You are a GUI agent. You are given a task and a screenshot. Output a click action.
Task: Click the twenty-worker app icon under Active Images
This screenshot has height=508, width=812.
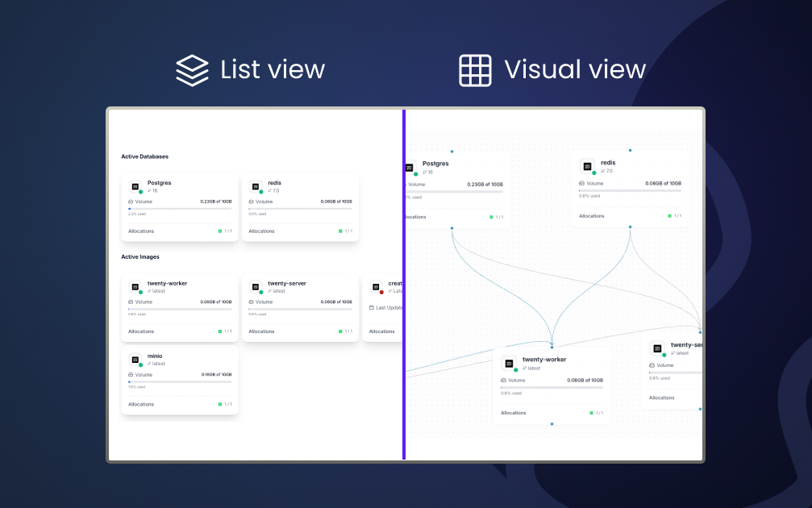tap(135, 287)
